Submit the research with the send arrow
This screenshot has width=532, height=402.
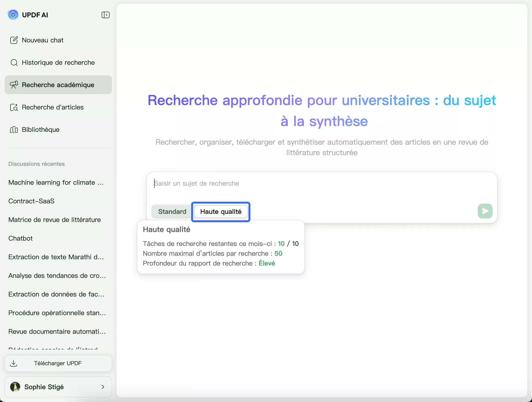coord(485,211)
